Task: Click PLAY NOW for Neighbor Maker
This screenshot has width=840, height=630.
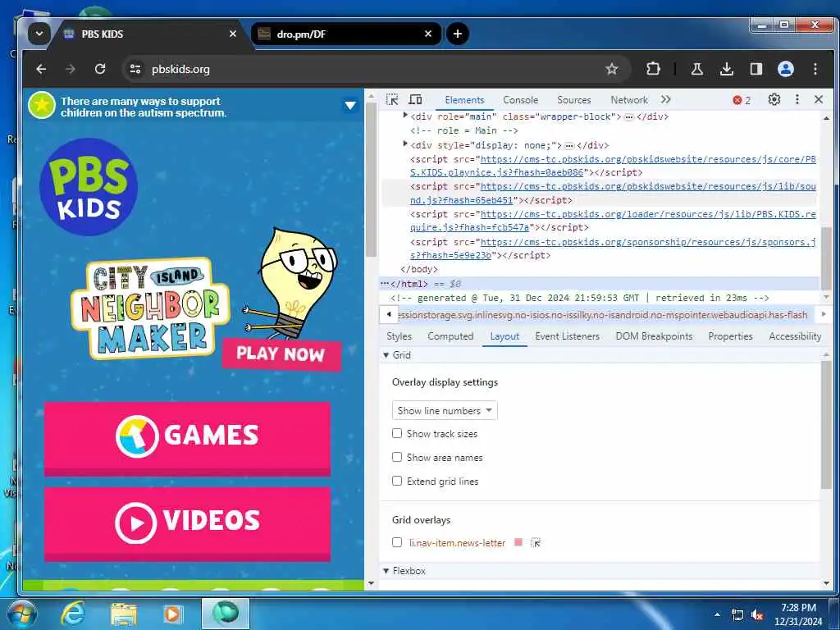Action: tap(281, 354)
